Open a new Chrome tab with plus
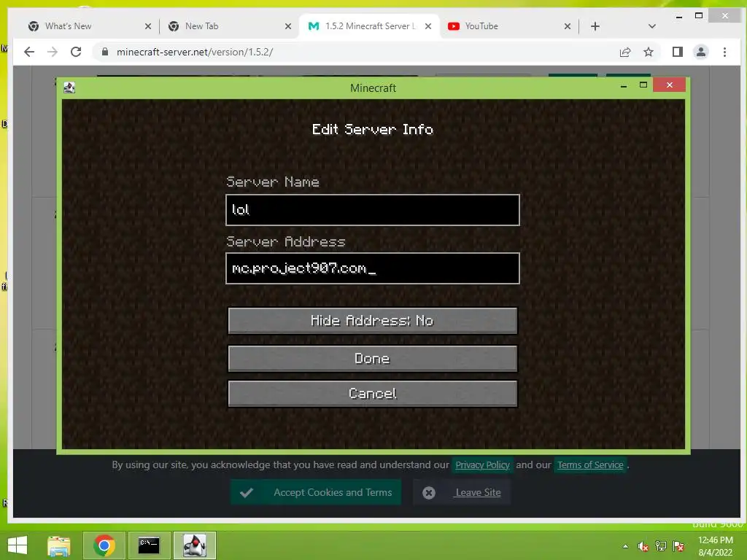The image size is (747, 560). (x=595, y=26)
